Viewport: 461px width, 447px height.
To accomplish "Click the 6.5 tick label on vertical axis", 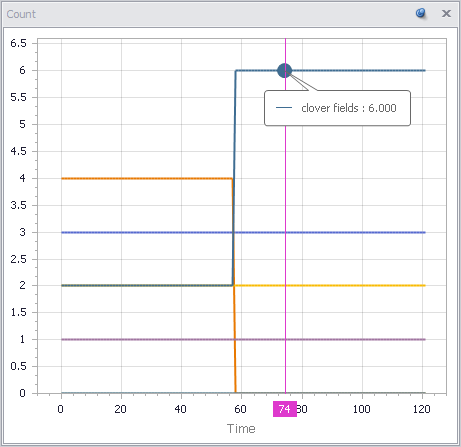I will [x=18, y=43].
